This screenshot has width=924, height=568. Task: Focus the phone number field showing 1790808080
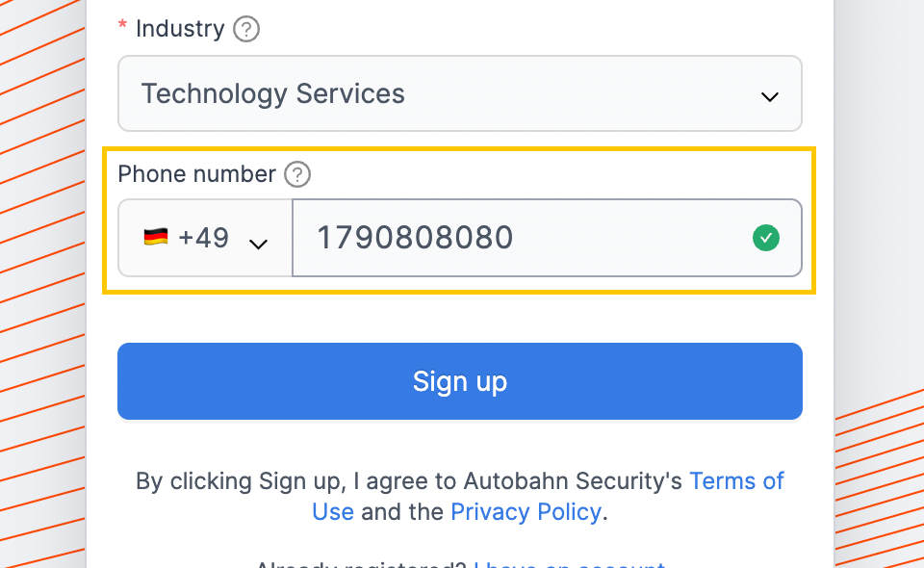(x=547, y=238)
